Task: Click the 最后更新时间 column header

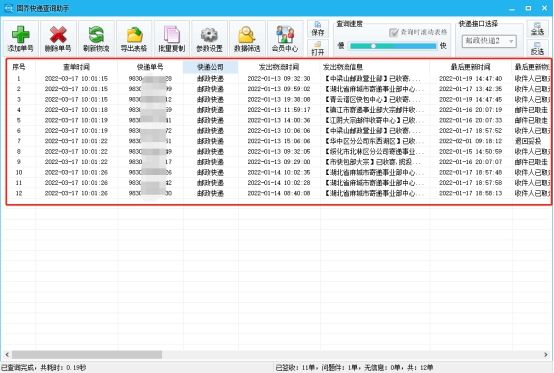Action: pos(471,67)
